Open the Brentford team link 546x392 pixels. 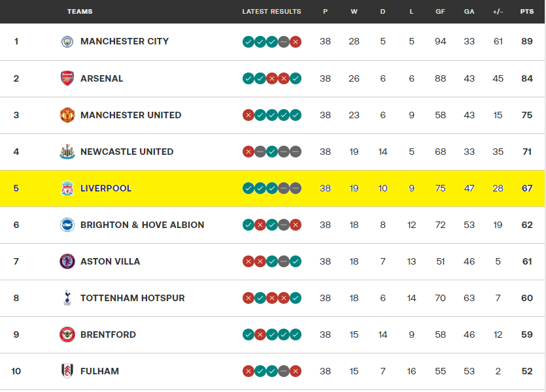click(108, 335)
